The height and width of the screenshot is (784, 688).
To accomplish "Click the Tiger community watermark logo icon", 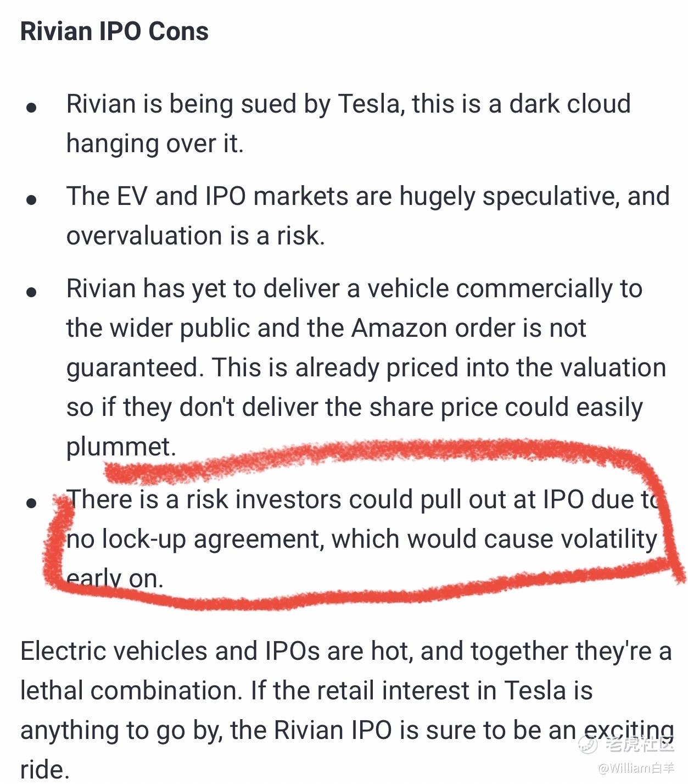I will 588,744.
